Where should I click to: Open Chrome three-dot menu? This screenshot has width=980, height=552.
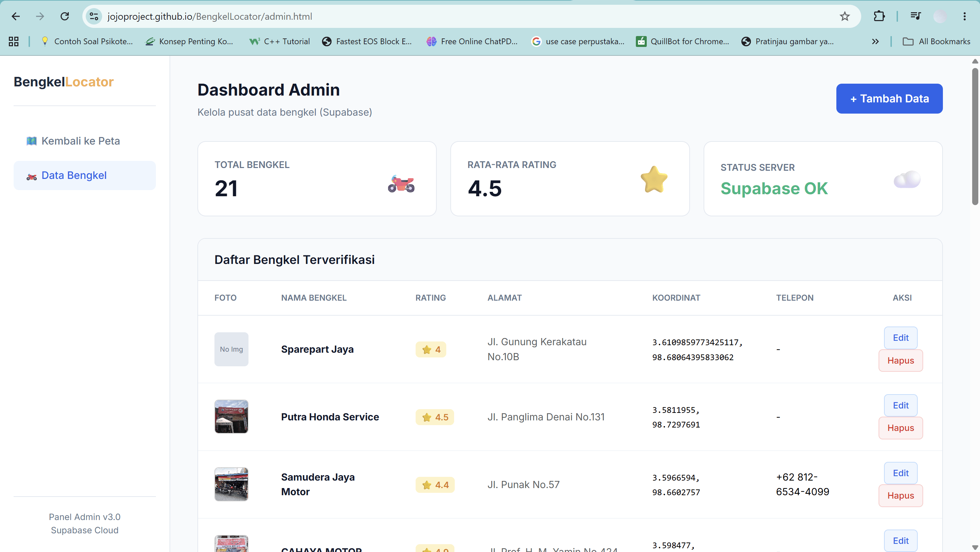(964, 16)
